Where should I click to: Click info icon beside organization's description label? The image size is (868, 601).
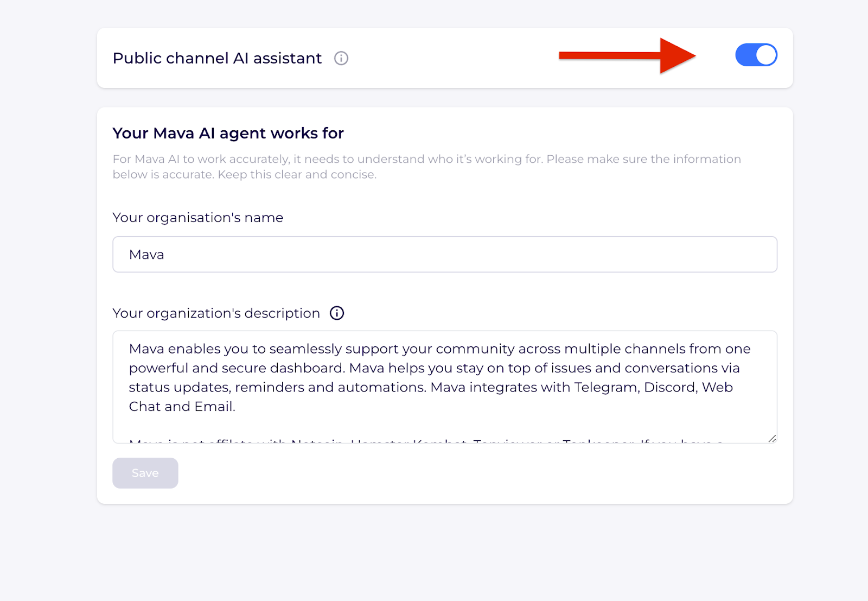pyautogui.click(x=337, y=313)
